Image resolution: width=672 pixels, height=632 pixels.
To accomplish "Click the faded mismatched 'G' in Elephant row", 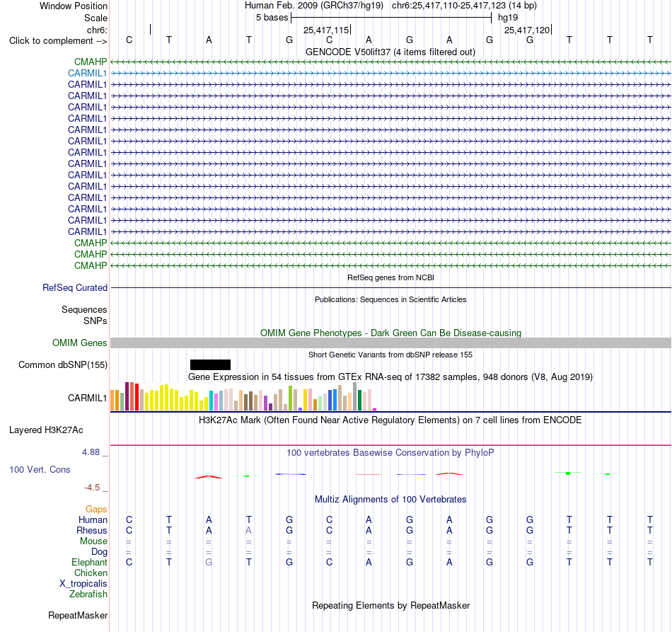I will [x=208, y=562].
